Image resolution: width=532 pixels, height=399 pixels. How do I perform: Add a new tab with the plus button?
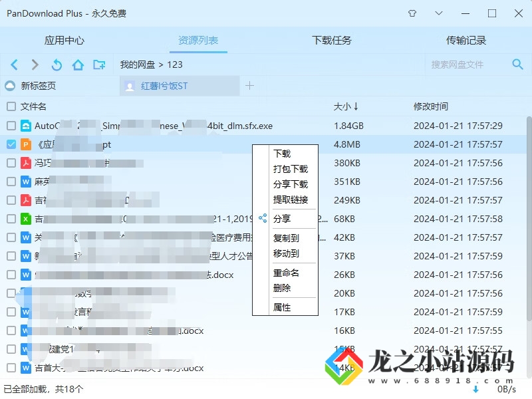click(x=249, y=86)
